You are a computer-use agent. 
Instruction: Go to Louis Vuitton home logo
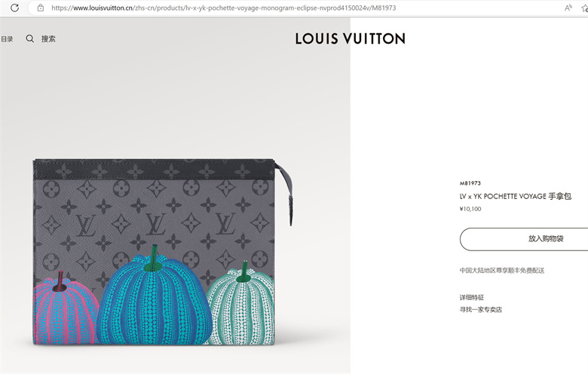pyautogui.click(x=350, y=38)
